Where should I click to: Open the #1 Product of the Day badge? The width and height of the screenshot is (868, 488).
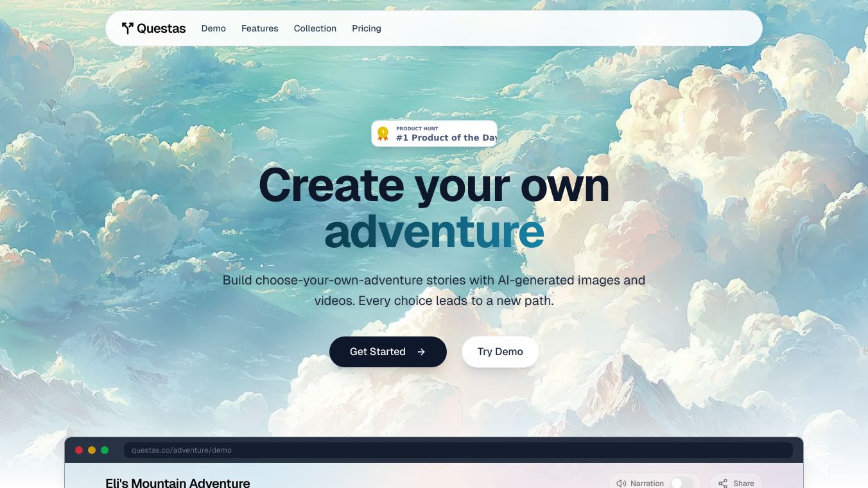point(435,134)
